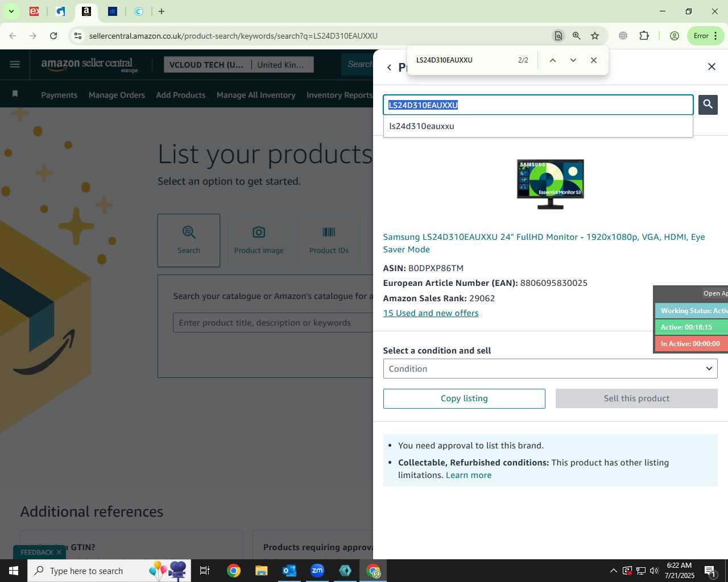
Task: Open the Windows notification center
Action: (710, 571)
